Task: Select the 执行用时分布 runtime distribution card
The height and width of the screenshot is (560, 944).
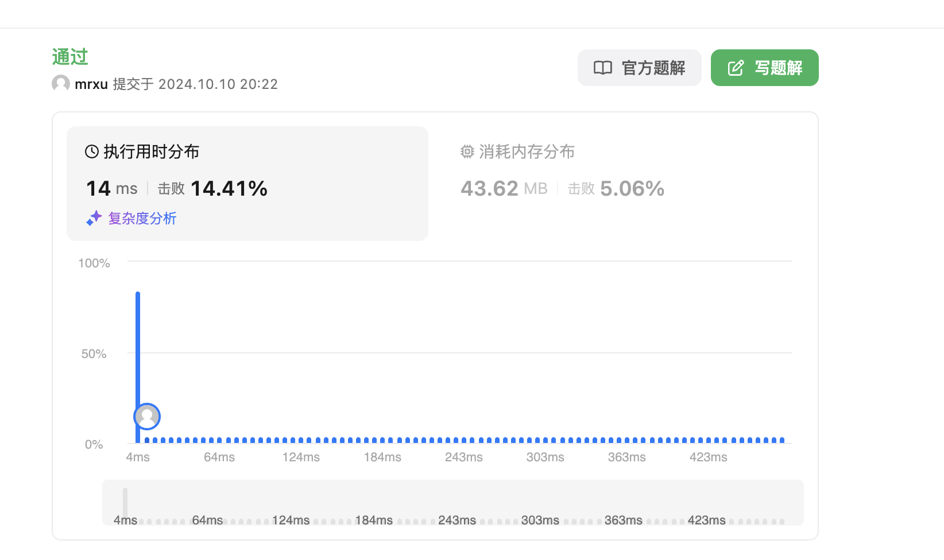Action: tap(247, 183)
